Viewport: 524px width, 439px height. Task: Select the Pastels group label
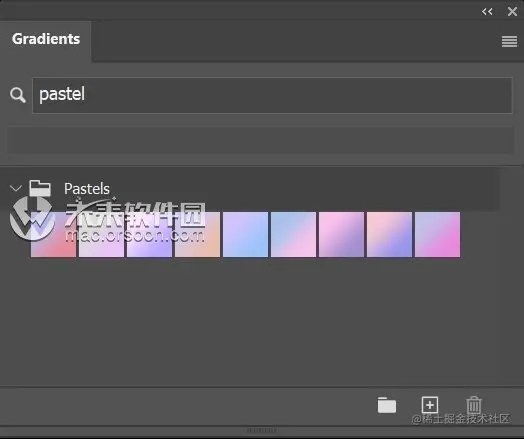(x=87, y=189)
